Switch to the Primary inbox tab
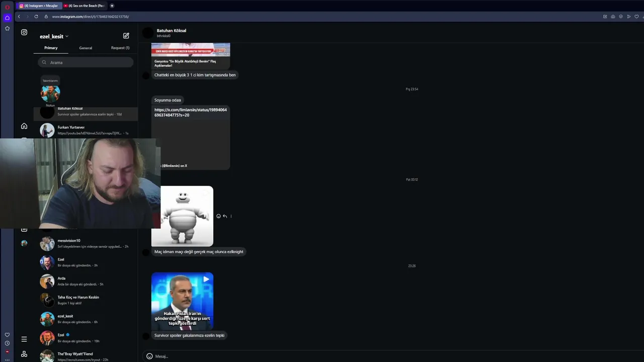The height and width of the screenshot is (362, 644). click(x=51, y=48)
